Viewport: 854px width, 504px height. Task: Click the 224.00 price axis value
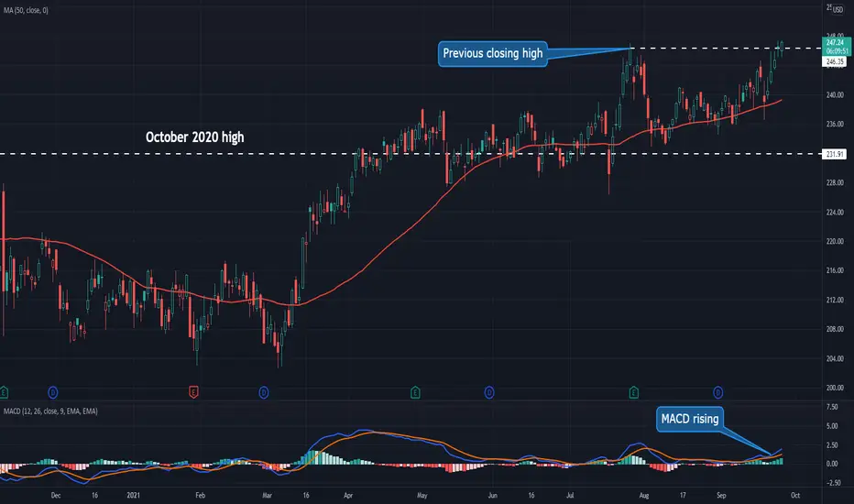coord(835,212)
